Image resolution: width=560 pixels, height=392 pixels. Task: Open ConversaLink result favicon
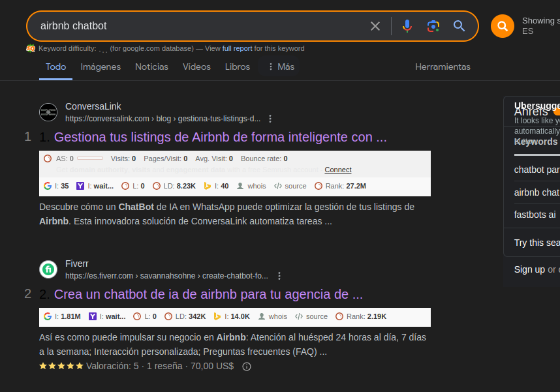(x=48, y=112)
